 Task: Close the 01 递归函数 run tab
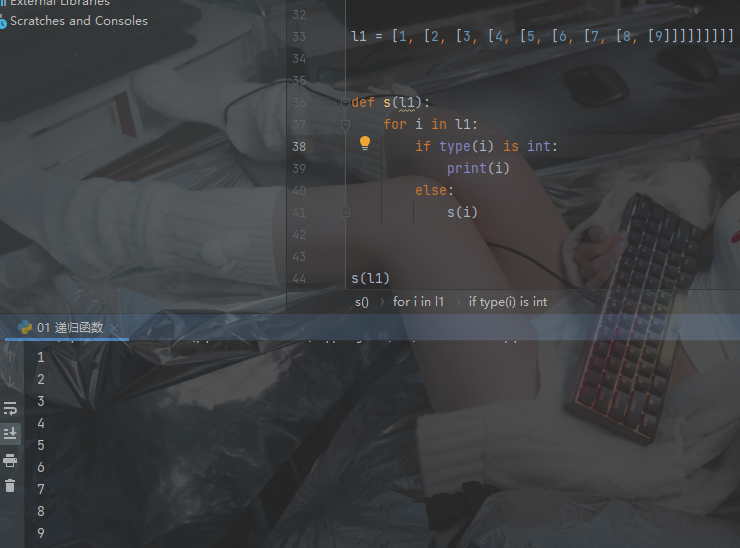pyautogui.click(x=114, y=328)
